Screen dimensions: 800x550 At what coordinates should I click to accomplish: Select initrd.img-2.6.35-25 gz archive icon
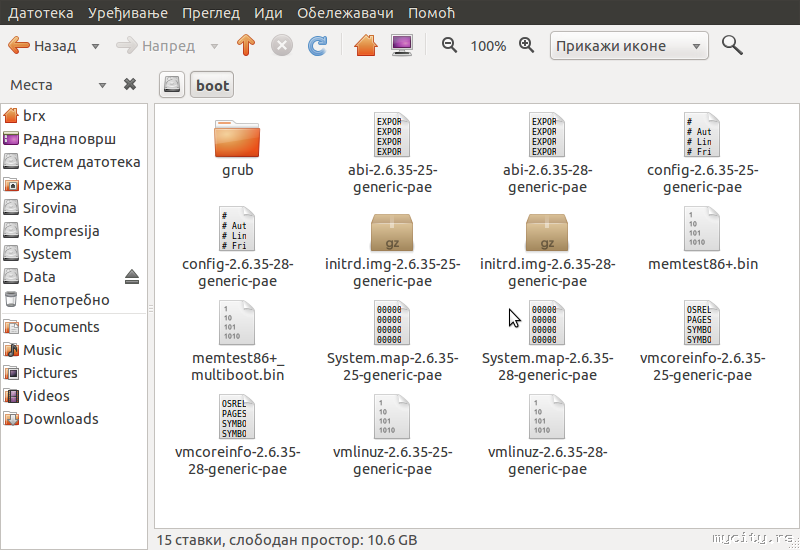(x=392, y=232)
